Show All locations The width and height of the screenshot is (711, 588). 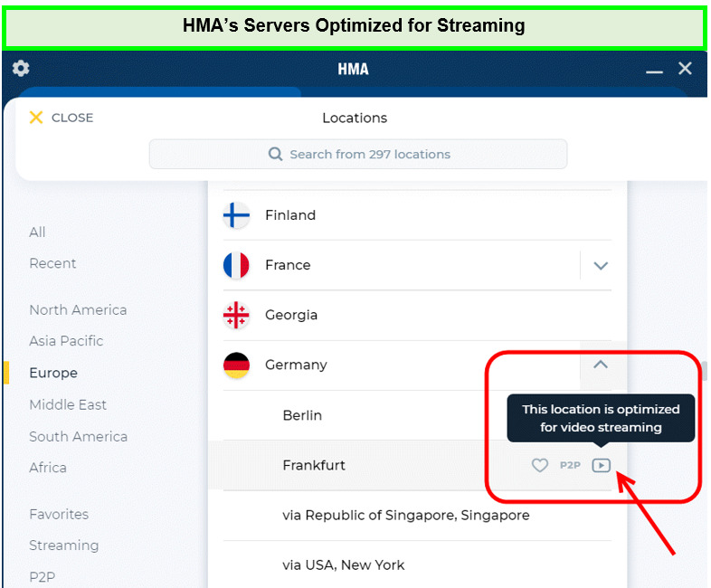click(37, 232)
